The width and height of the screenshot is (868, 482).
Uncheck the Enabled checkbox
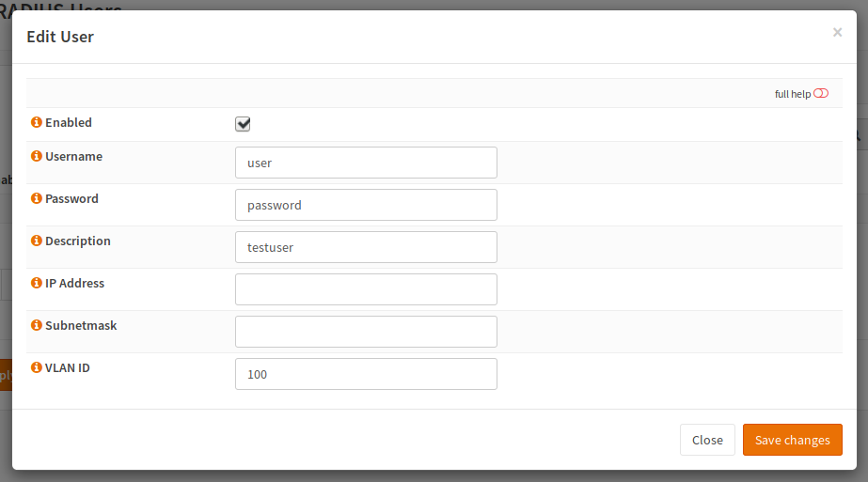click(x=243, y=124)
